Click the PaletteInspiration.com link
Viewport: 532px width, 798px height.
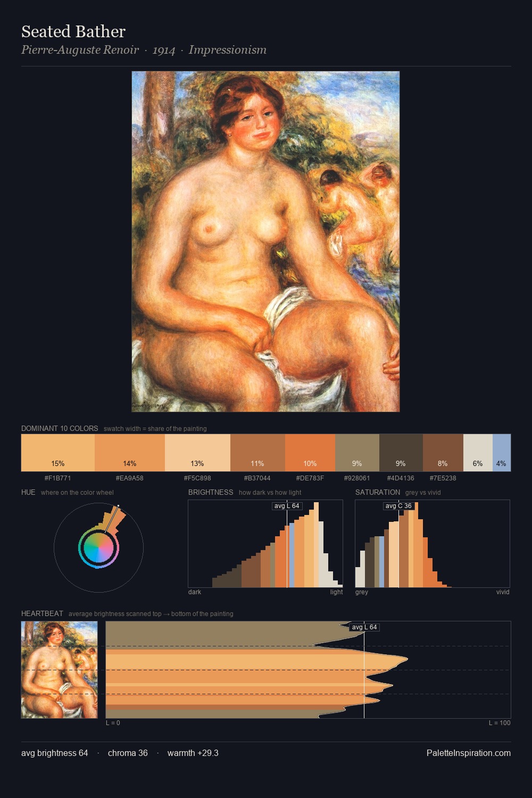click(469, 753)
